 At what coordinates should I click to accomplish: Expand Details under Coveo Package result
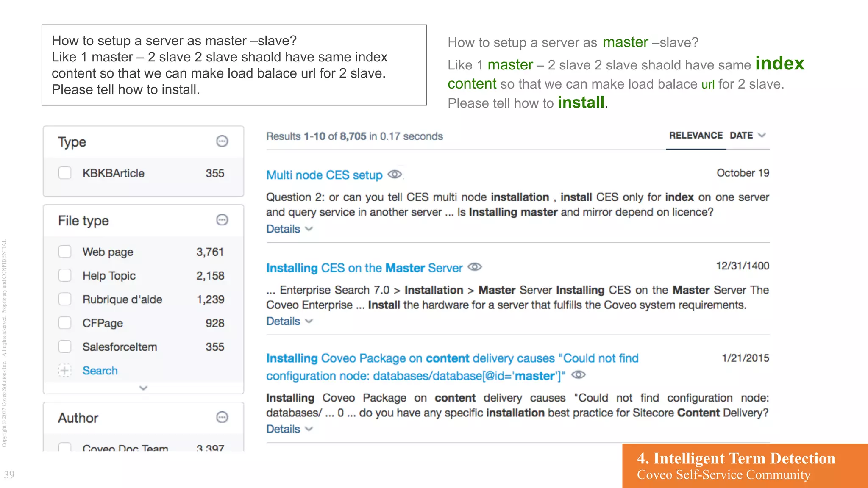pos(289,429)
